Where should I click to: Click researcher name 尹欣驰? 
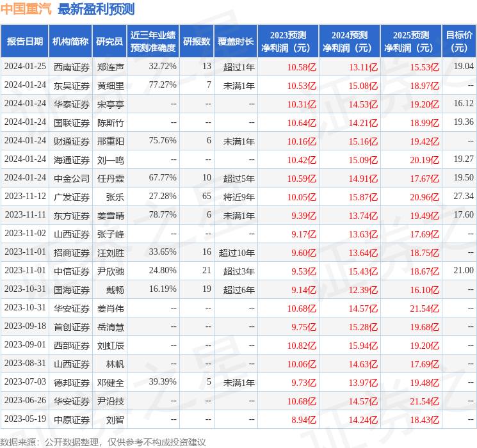click(x=110, y=271)
